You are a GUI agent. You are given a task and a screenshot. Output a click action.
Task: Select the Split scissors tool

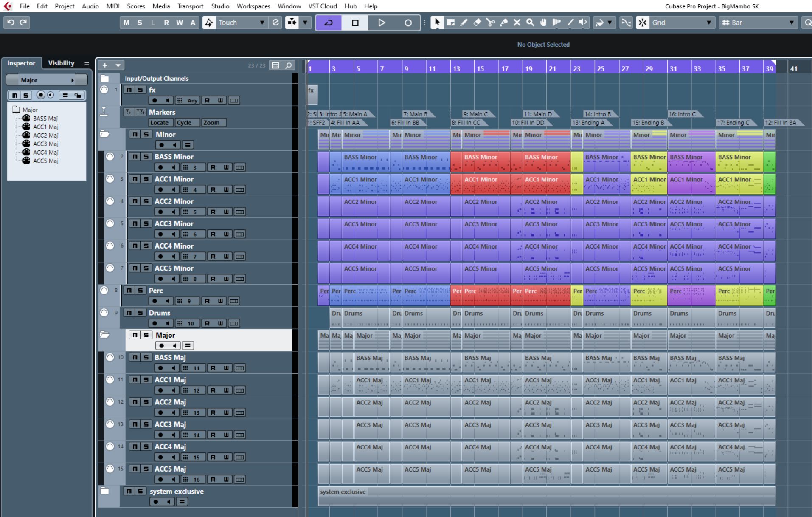coord(490,23)
